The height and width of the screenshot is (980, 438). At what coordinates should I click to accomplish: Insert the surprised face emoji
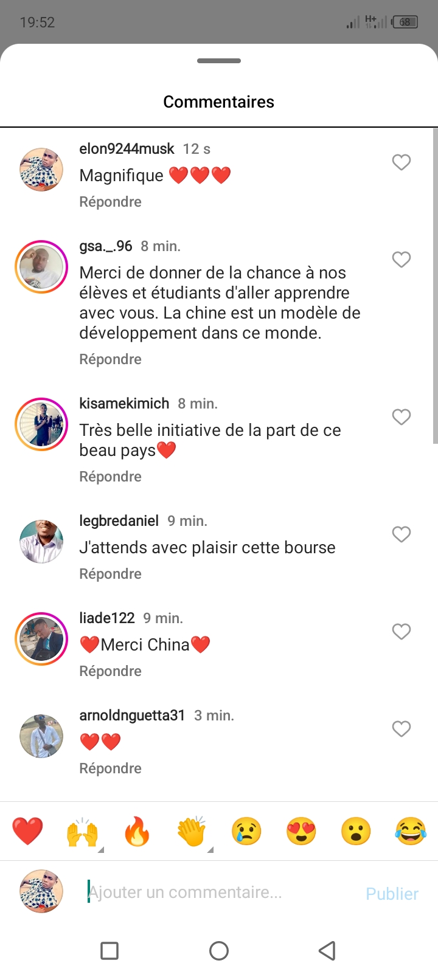[x=356, y=831]
